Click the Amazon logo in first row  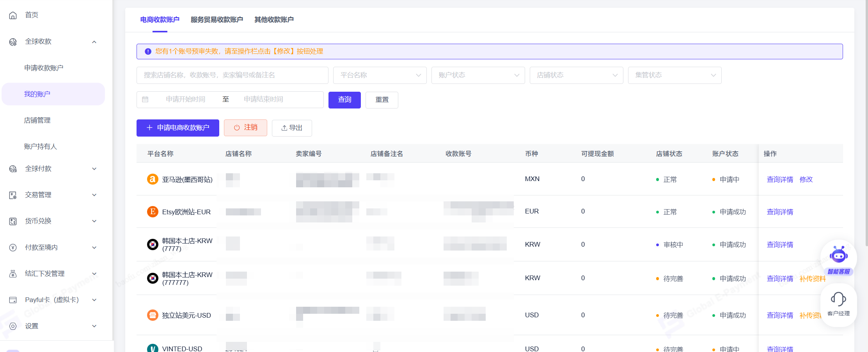coord(153,179)
